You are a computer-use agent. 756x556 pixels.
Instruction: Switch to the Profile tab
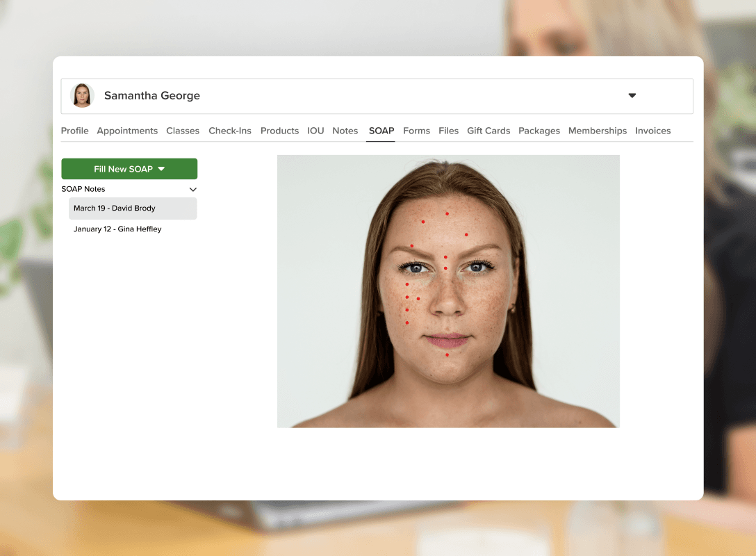[74, 131]
